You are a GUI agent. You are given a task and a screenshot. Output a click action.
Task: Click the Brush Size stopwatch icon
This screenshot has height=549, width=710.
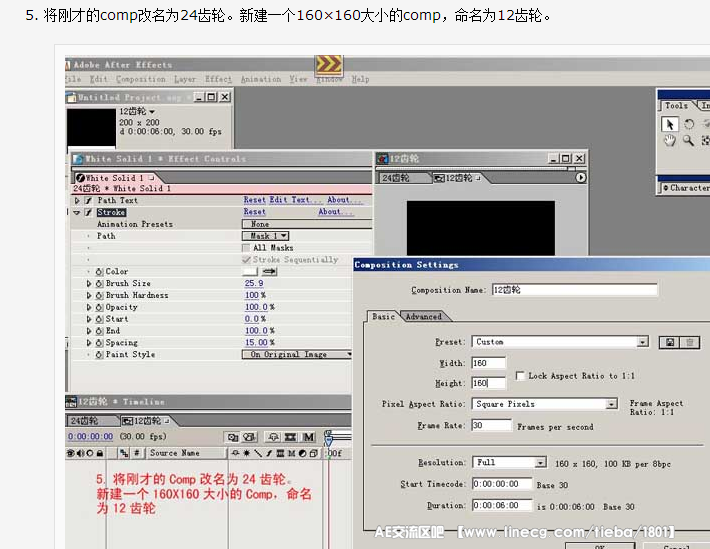pyautogui.click(x=100, y=284)
